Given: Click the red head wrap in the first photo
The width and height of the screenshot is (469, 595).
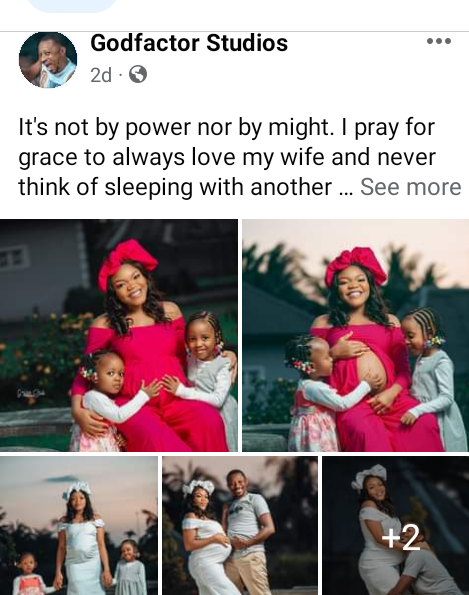Looking at the screenshot, I should click(127, 262).
